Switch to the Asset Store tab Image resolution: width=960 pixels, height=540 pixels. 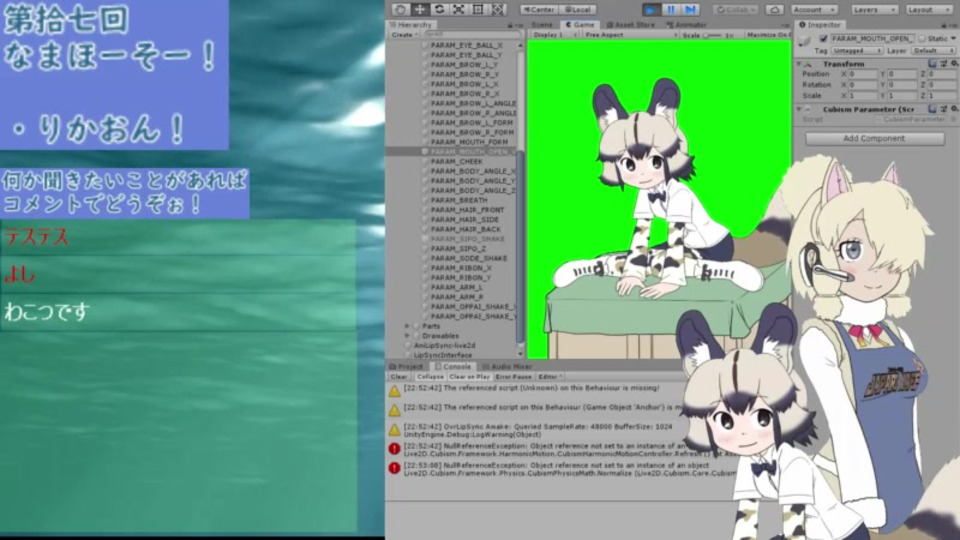(631, 25)
